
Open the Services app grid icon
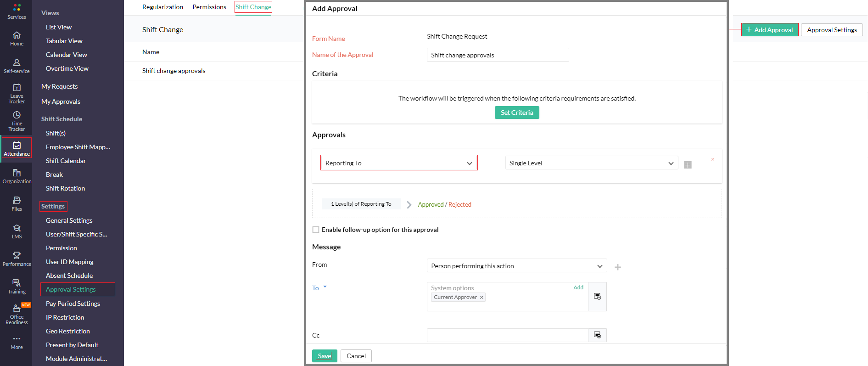17,8
